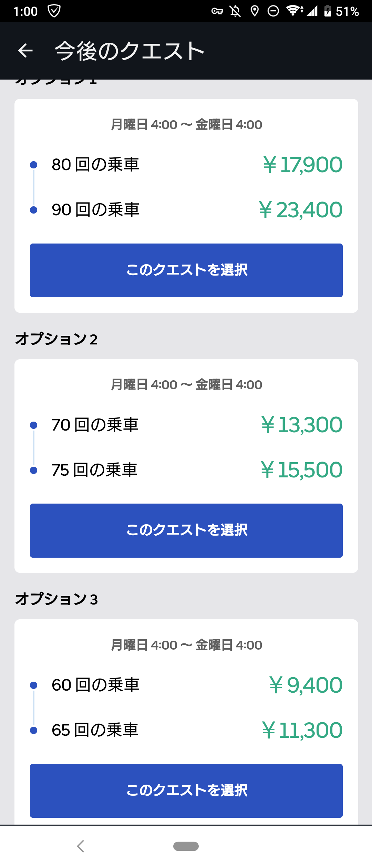Select the quest under オプション 3
The width and height of the screenshot is (372, 868).
tap(186, 790)
